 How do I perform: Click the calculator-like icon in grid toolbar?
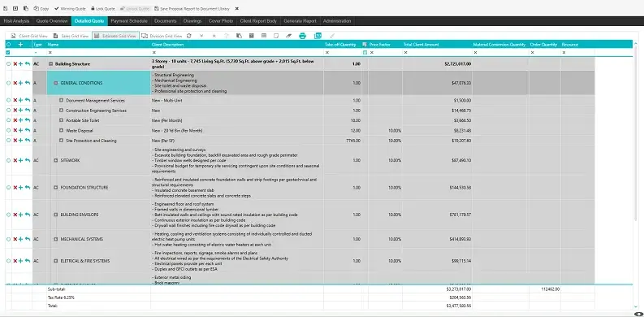[x=252, y=36]
